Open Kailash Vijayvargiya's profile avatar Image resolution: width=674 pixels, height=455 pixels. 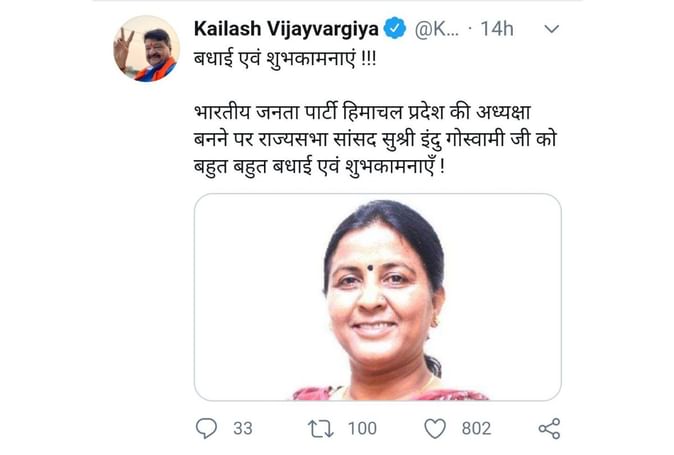pyautogui.click(x=146, y=48)
